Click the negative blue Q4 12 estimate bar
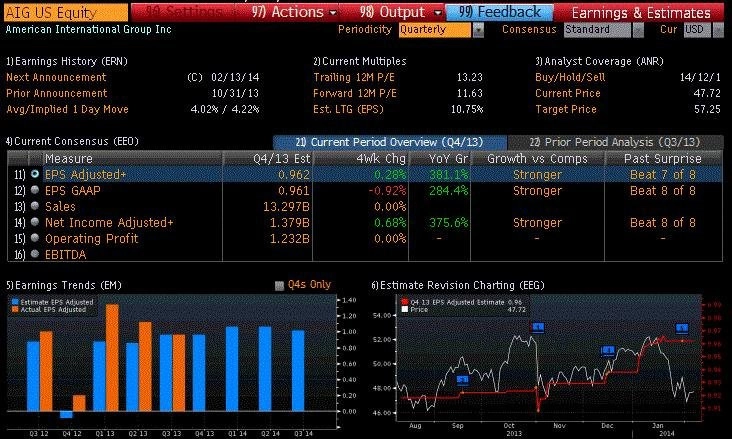 pos(66,415)
